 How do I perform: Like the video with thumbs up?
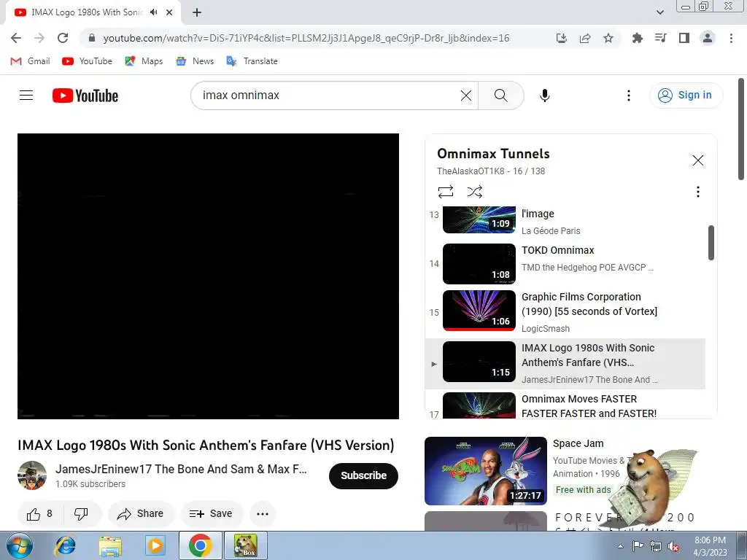coord(40,514)
